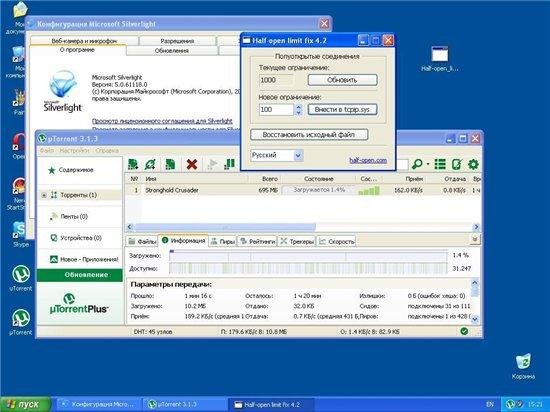This screenshot has height=412, width=550.
Task: Open uTorrent preferences via gear icon
Action: point(473,164)
